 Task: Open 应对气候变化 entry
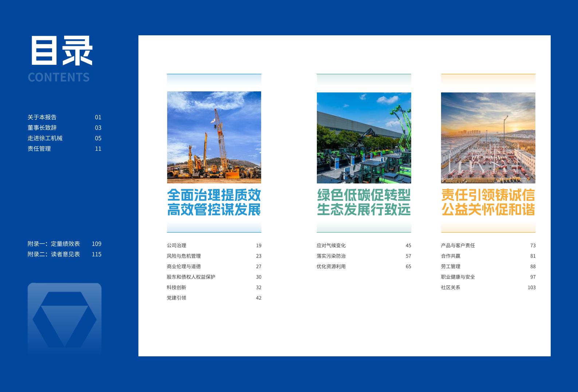(331, 246)
